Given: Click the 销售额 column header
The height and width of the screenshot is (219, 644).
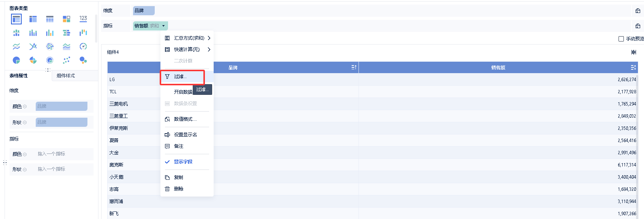Looking at the screenshot, I should pos(498,67).
